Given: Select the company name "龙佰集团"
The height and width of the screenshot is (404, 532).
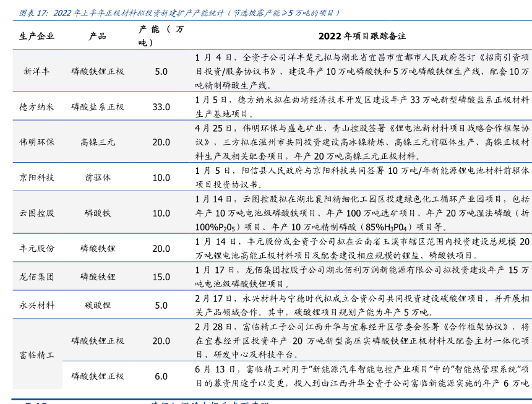Looking at the screenshot, I should 36,277.
